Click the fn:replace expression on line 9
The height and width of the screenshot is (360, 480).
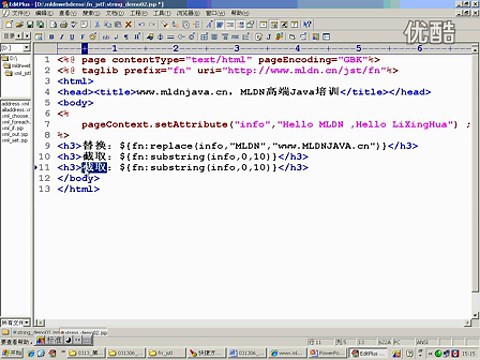point(253,146)
